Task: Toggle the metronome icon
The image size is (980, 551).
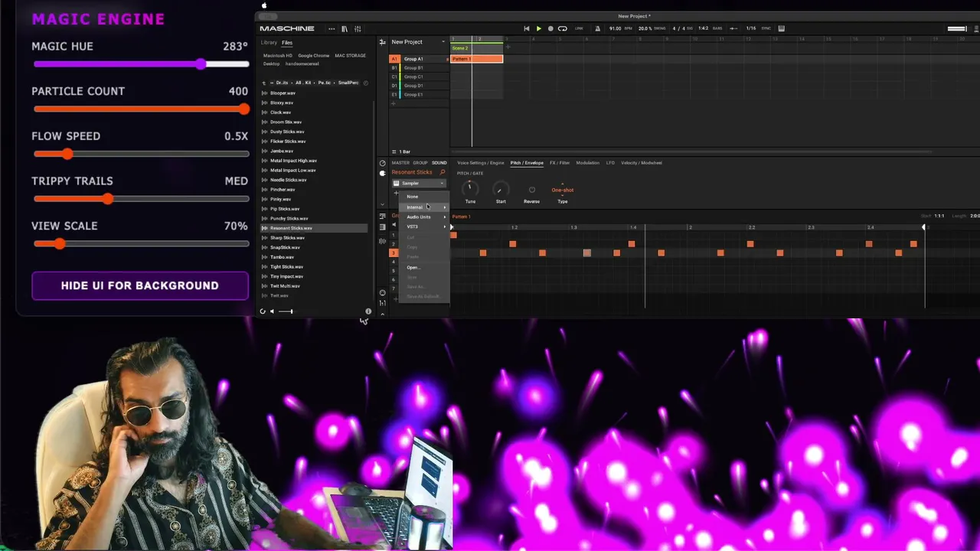Action: point(598,28)
